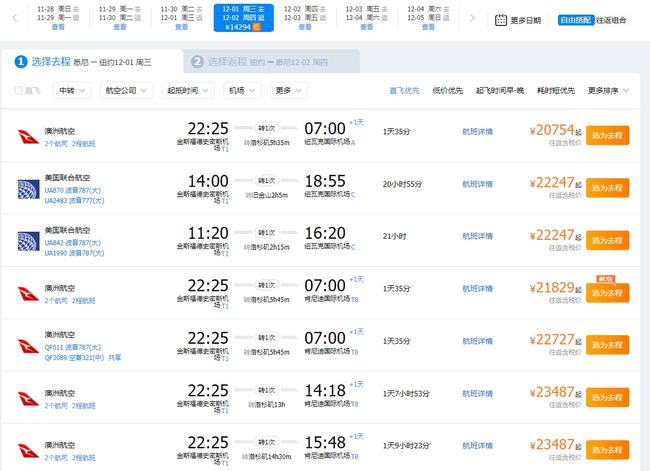Open the 机场 filter dropdown
Viewport: 650px width, 471px height.
pyautogui.click(x=242, y=90)
